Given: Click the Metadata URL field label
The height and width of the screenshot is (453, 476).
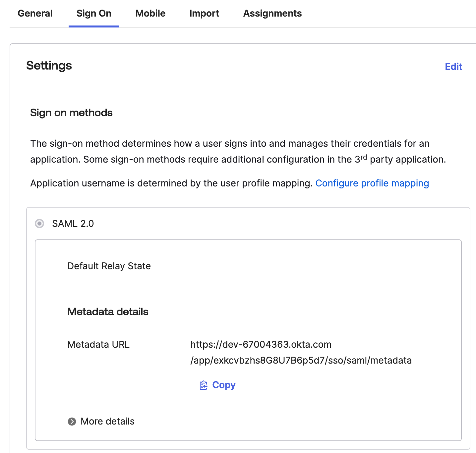Looking at the screenshot, I should tap(98, 344).
